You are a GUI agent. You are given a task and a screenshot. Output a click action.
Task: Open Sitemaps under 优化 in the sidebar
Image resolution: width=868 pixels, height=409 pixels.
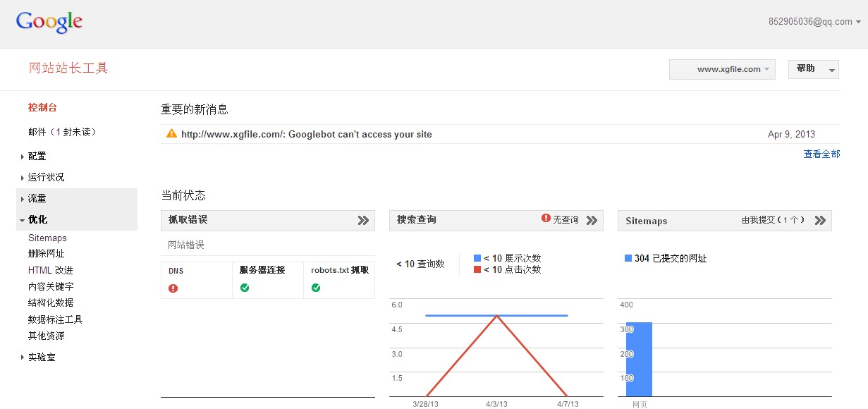pyautogui.click(x=47, y=238)
